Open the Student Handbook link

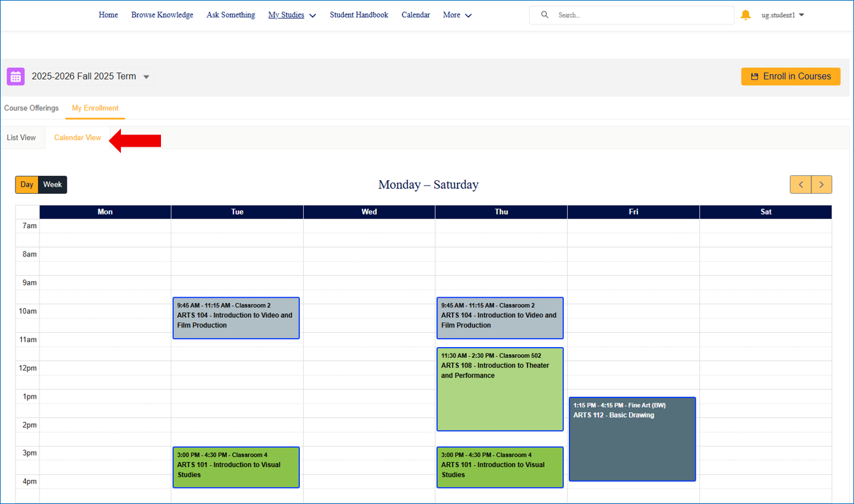[359, 15]
